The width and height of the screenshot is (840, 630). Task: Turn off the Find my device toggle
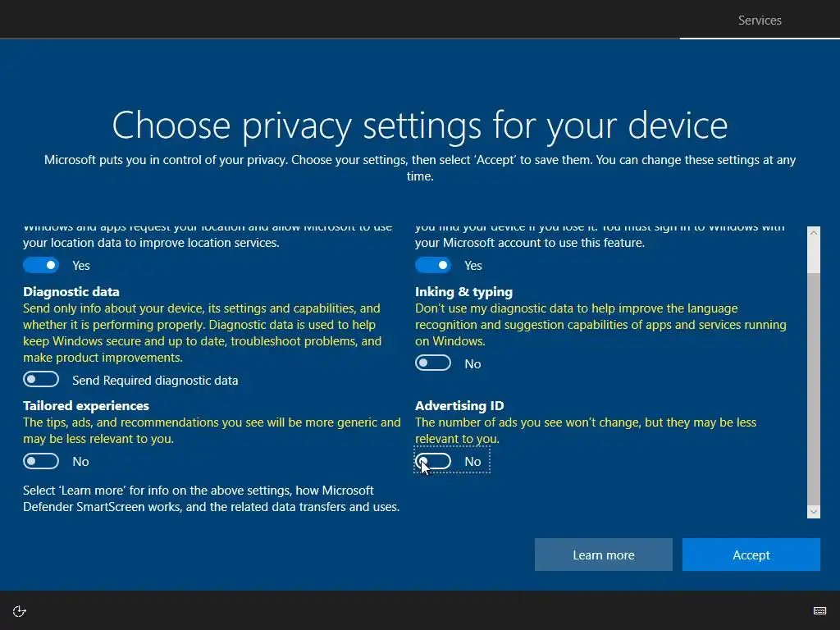433,265
